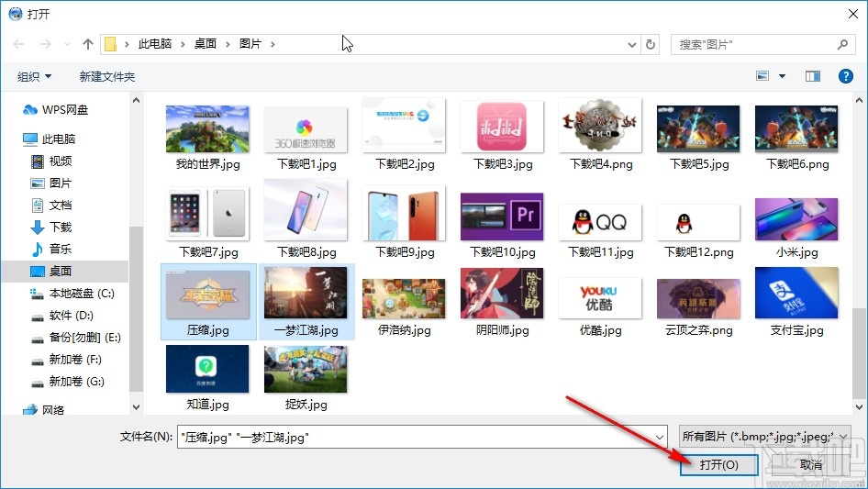Click the refresh icon beside address bar

click(x=651, y=44)
